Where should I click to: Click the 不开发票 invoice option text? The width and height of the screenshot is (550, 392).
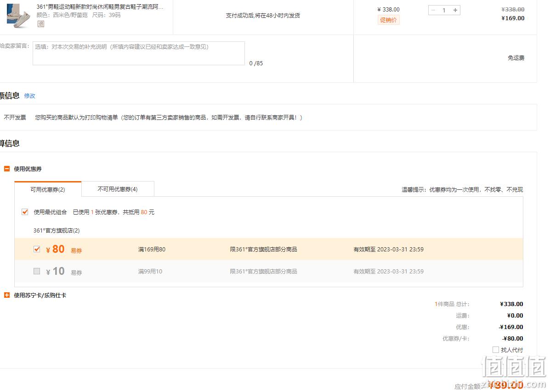pos(15,118)
